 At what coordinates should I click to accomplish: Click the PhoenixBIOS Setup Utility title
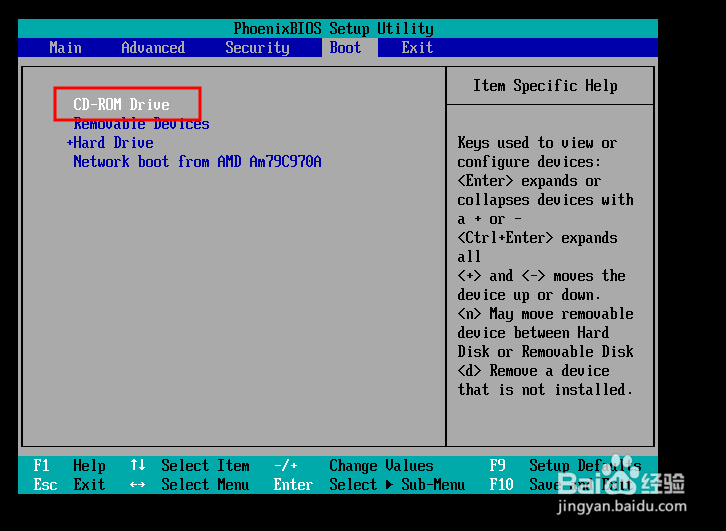333,29
